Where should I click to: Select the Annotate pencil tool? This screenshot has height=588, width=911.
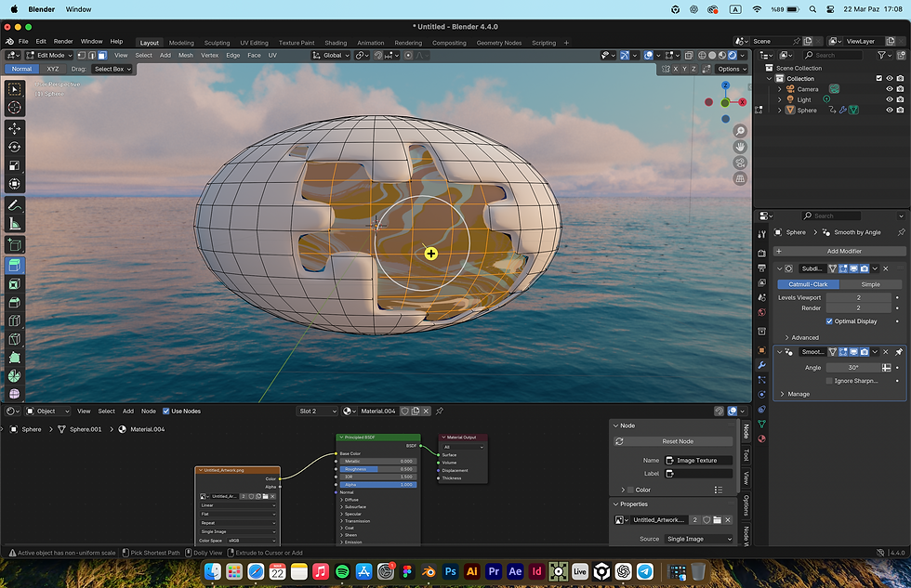pyautogui.click(x=15, y=205)
